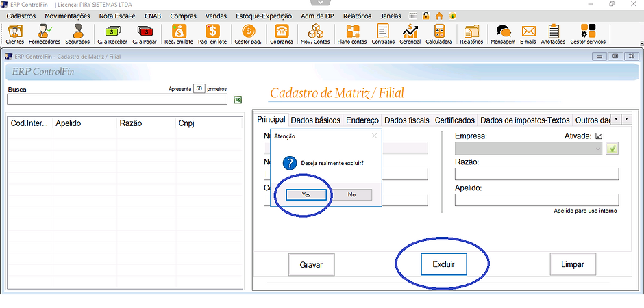The image size is (644, 308).
Task: Open the Movimentações menu
Action: tap(67, 16)
